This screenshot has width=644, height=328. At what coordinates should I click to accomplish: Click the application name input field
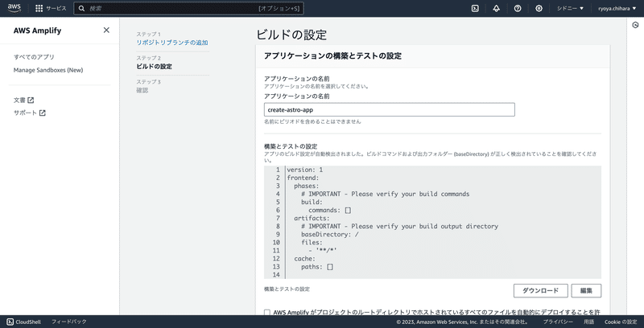390,110
